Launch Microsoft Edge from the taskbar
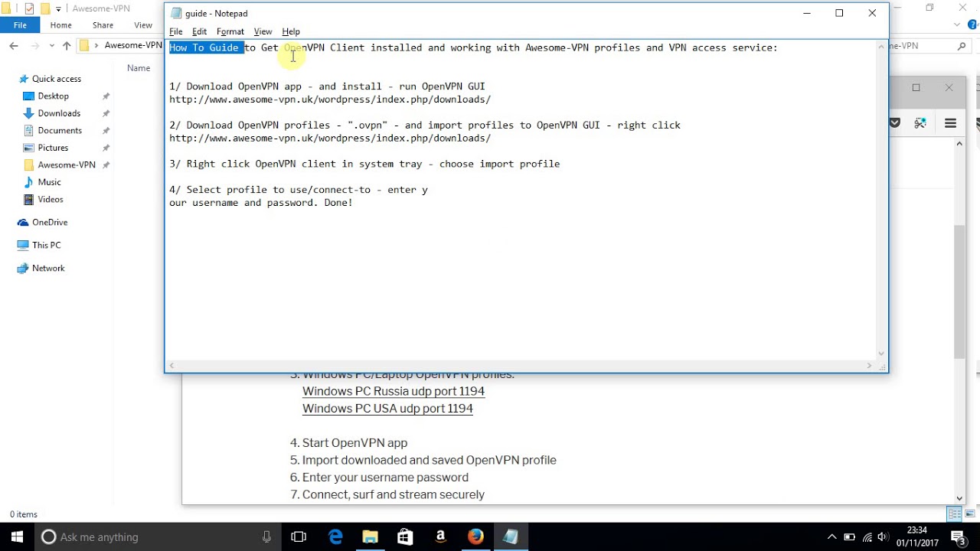 335,536
